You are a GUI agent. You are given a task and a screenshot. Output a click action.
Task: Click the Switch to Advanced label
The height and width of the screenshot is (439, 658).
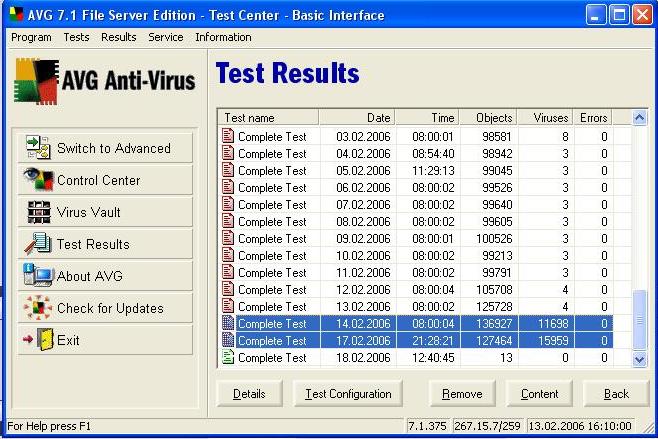tap(114, 148)
